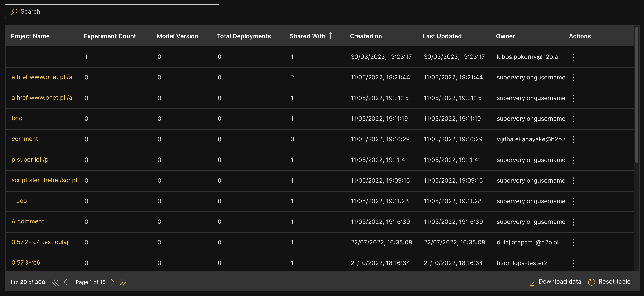This screenshot has width=644, height=296.
Task: Open script alert hehe /script project link
Action: (x=44, y=180)
